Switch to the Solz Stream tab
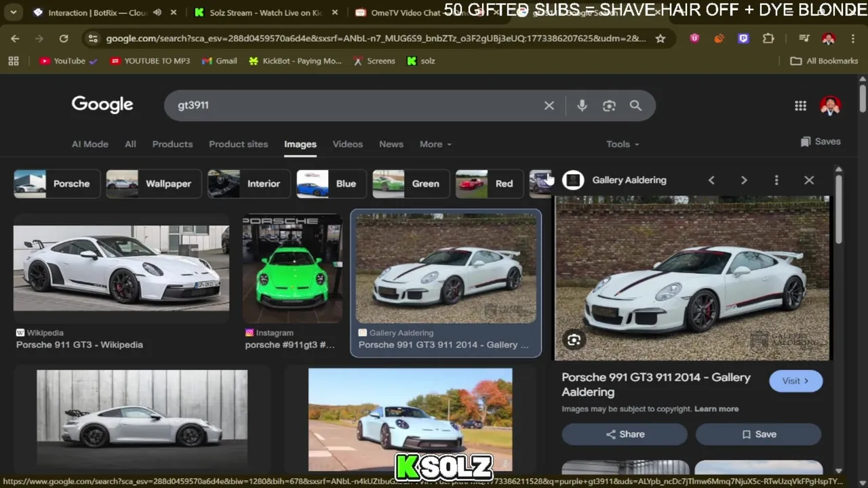 (x=266, y=12)
